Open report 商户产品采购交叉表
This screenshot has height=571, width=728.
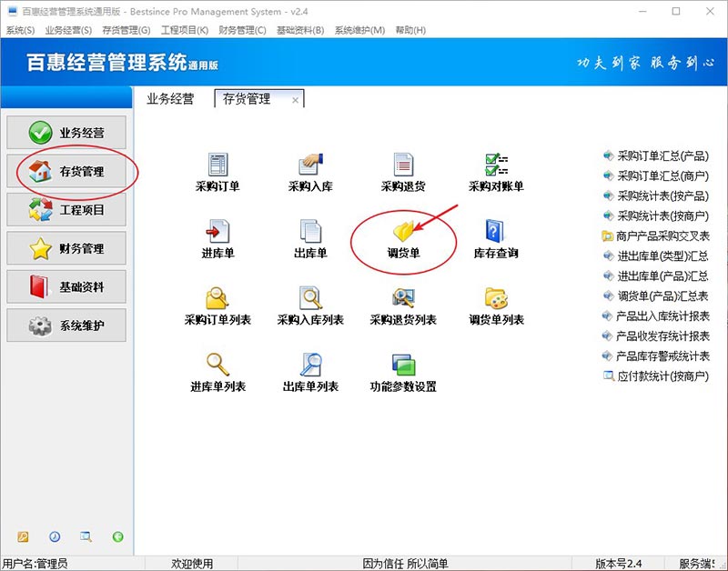[656, 236]
